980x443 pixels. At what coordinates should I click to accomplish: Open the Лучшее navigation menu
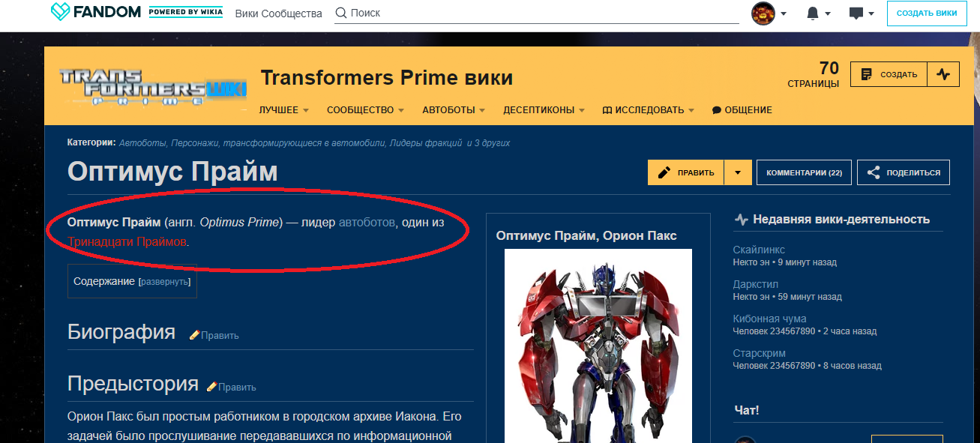(x=284, y=110)
